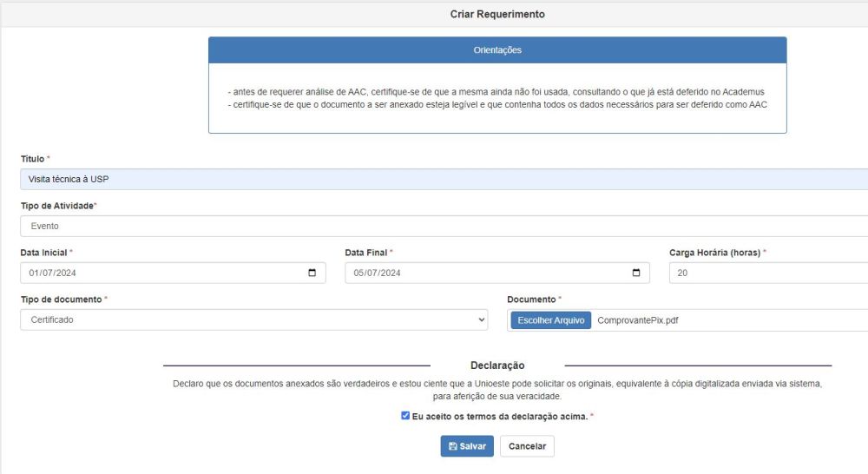Click the ComprovantePix.pdf file name
The image size is (868, 474).
point(638,320)
